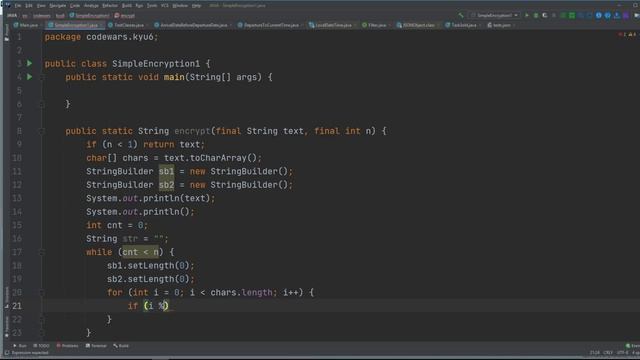Screen dimensions: 640x360
Task: Open the SimpleEncryption1 run configuration dropdown
Action: tap(495, 15)
